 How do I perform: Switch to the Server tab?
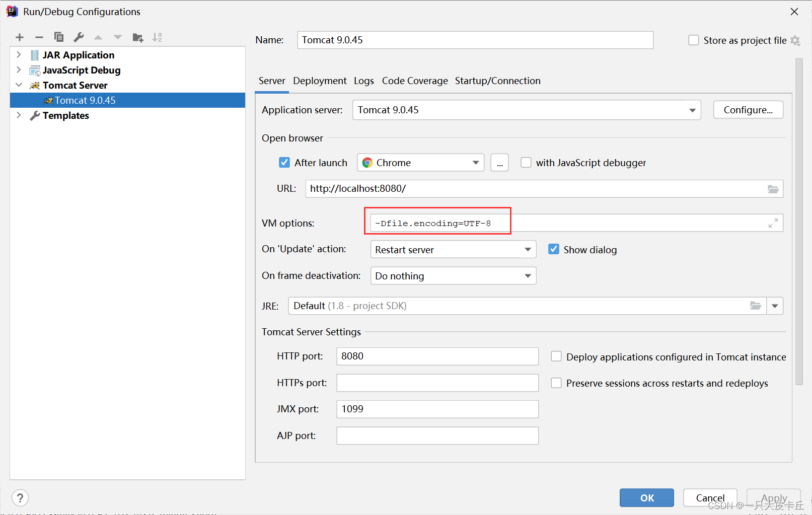272,81
